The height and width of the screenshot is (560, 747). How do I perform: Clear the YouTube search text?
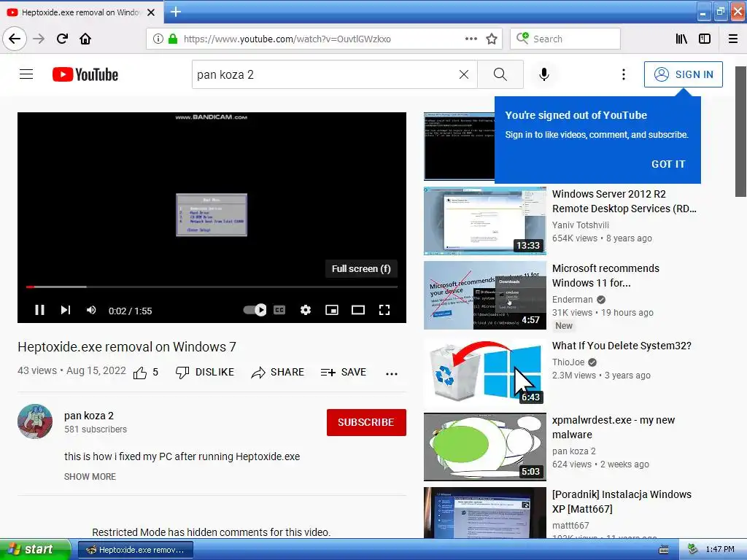[x=463, y=74]
